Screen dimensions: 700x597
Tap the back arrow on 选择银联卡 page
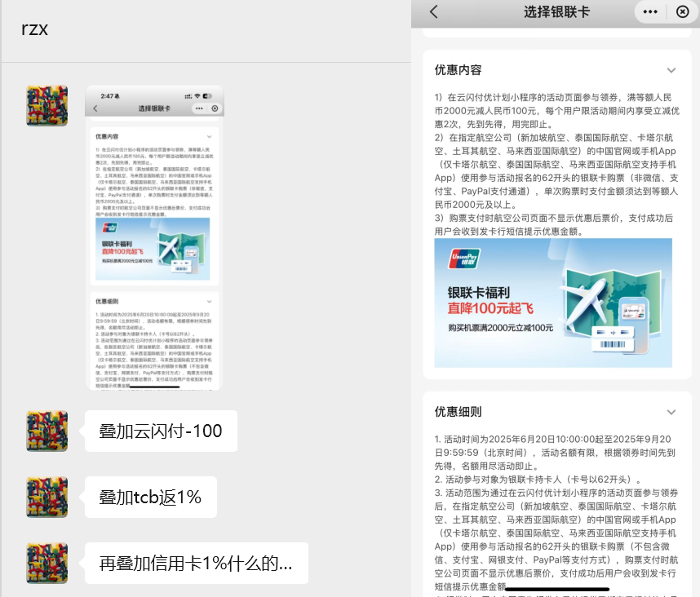coord(432,12)
